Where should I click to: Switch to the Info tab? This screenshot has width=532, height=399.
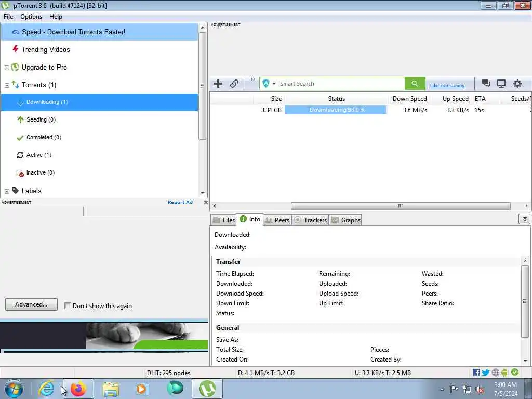click(x=250, y=219)
